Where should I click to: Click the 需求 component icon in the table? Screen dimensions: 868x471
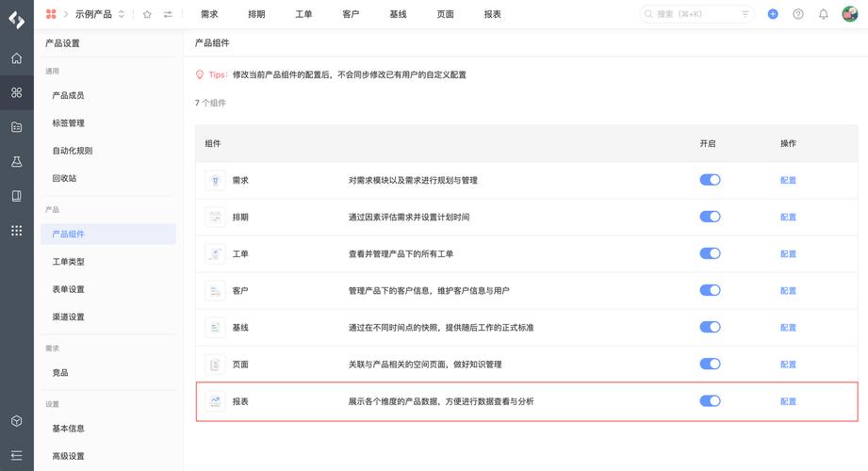215,181
